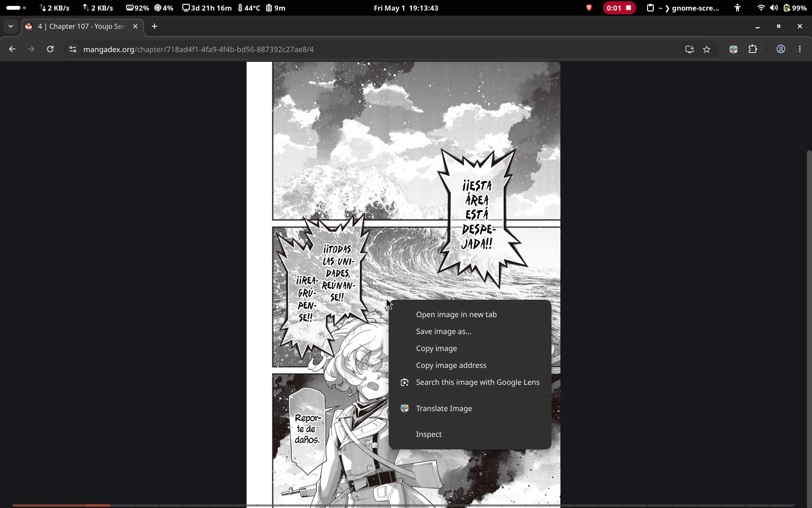Click the gnome-scre... terminal indicator
Image resolution: width=812 pixels, height=508 pixels.
tap(689, 8)
